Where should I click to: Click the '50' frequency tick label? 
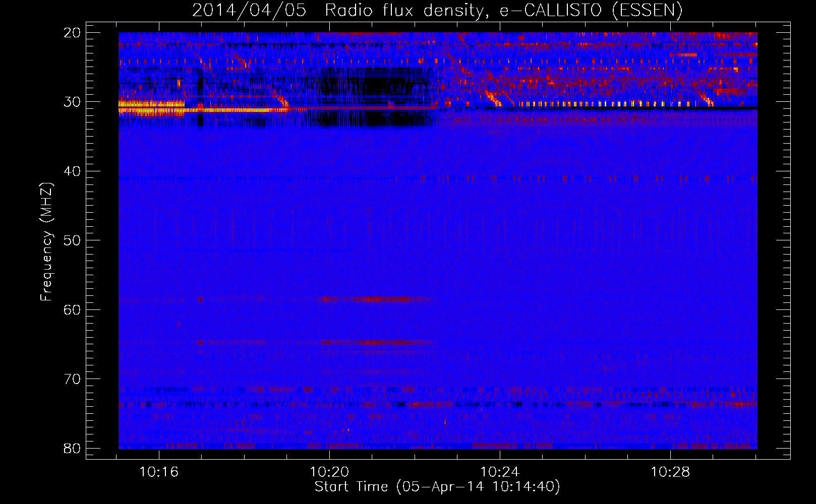click(72, 240)
